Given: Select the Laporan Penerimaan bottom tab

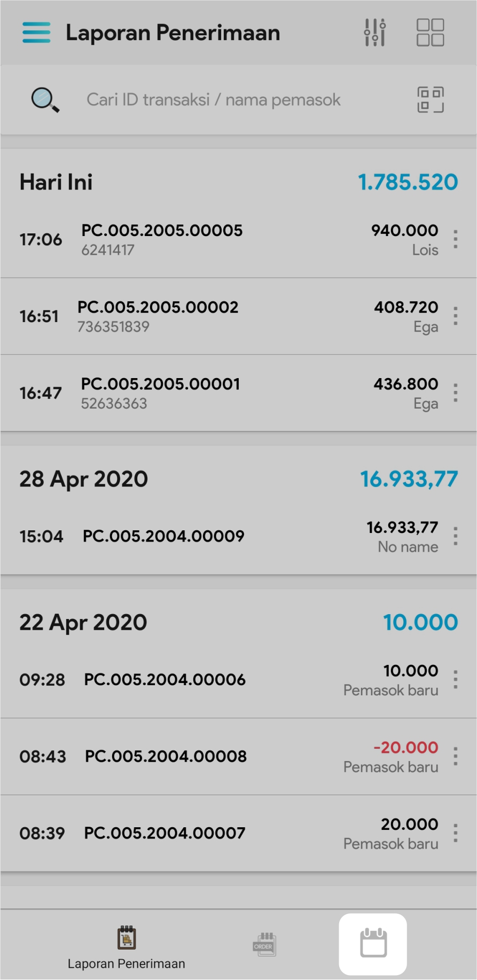Looking at the screenshot, I should tap(127, 947).
